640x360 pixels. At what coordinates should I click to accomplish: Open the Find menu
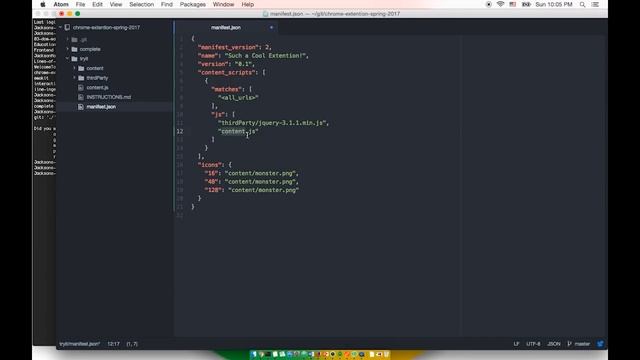tap(167, 4)
